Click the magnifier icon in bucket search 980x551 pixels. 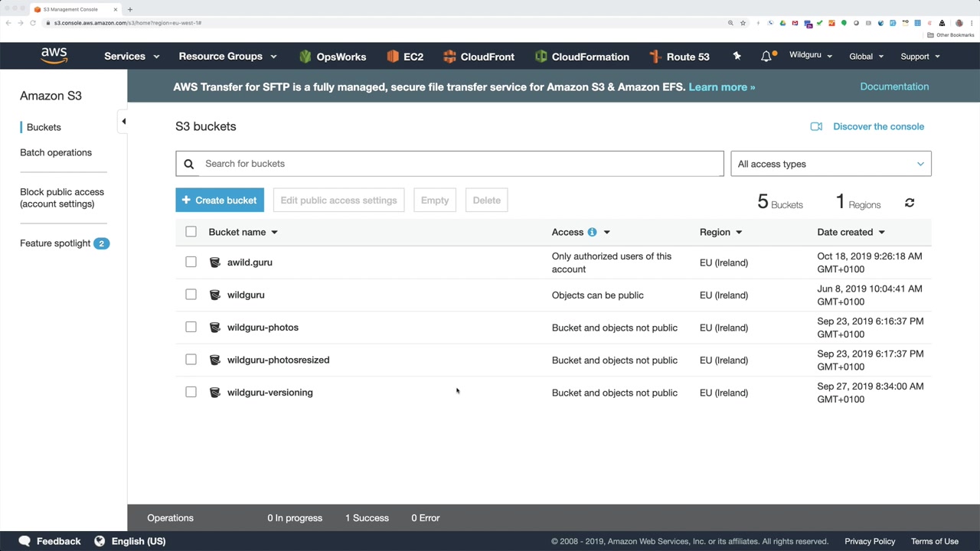tap(189, 164)
